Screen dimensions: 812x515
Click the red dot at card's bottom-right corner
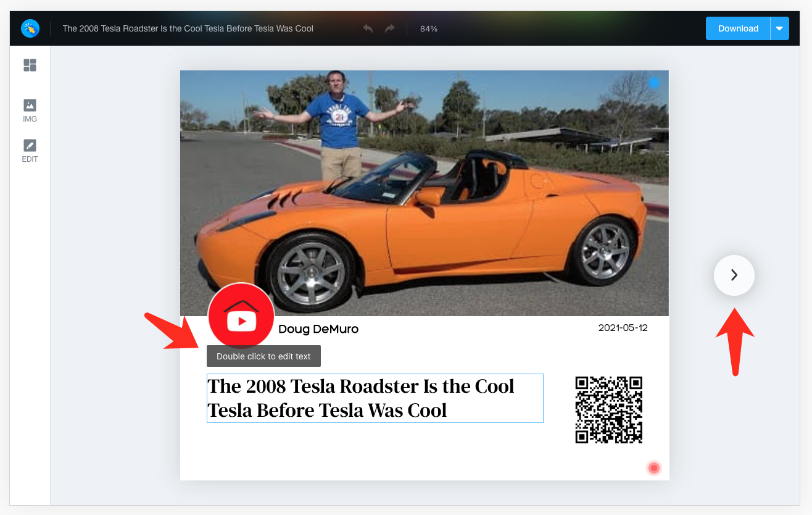coord(654,468)
